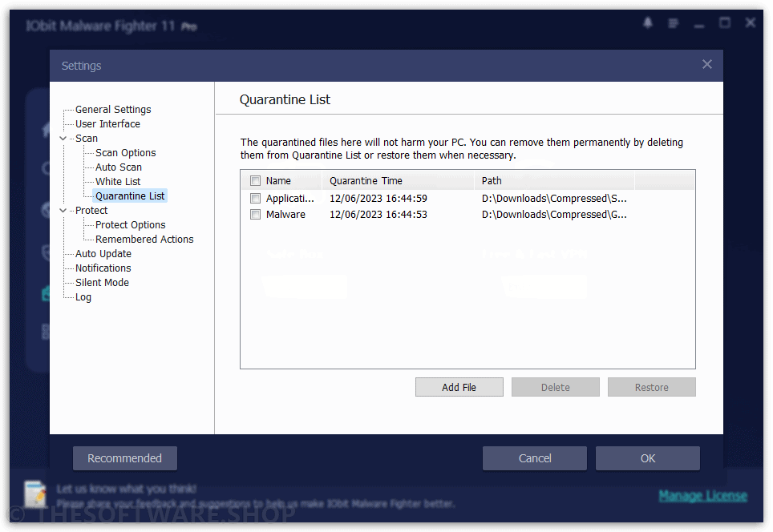Tick the select-all checkbox beside Name header
This screenshot has width=773, height=532.
tap(255, 181)
